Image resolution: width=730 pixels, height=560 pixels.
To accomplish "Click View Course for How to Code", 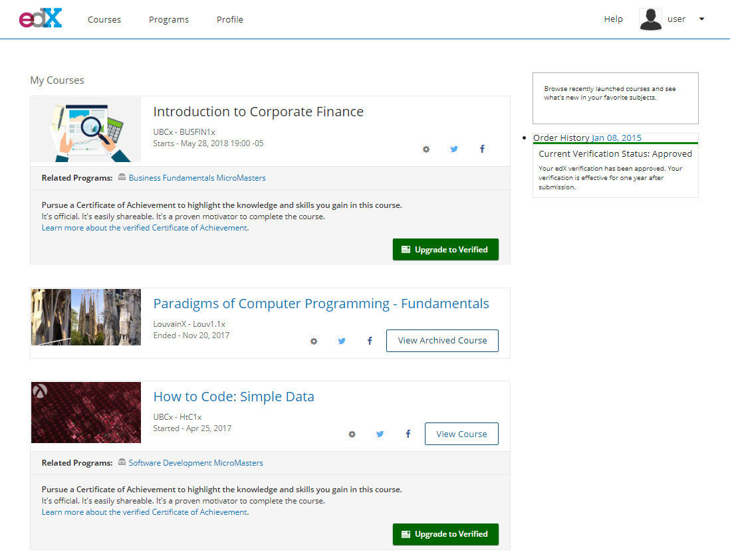I will [x=461, y=434].
